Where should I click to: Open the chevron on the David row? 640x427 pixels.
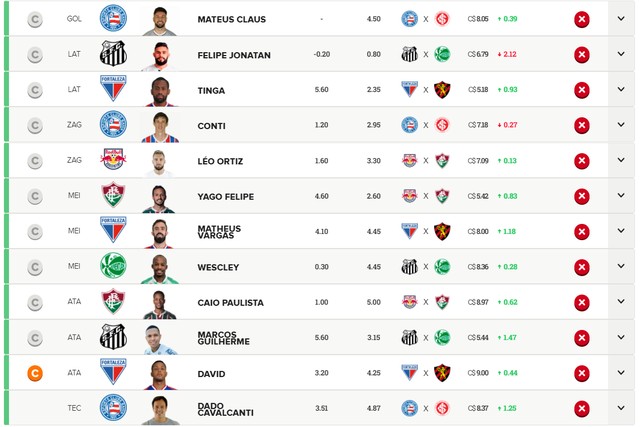point(621,372)
